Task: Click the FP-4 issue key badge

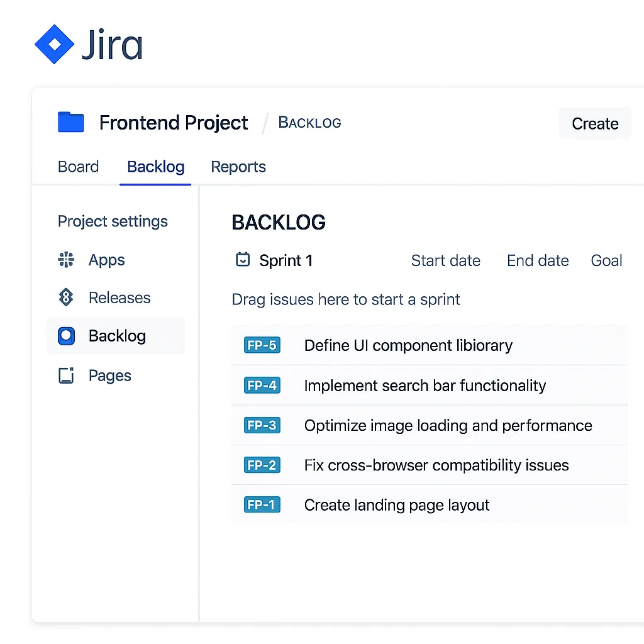Action: pyautogui.click(x=262, y=386)
